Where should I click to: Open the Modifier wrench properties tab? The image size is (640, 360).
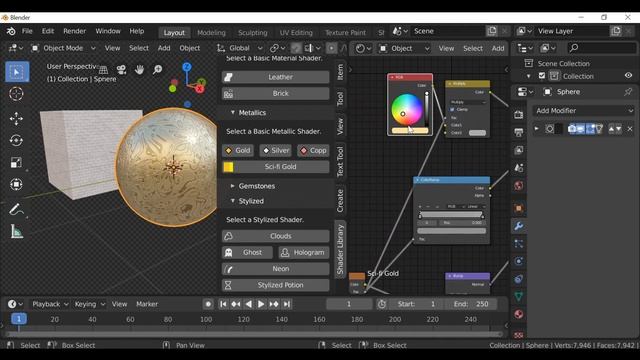(518, 226)
